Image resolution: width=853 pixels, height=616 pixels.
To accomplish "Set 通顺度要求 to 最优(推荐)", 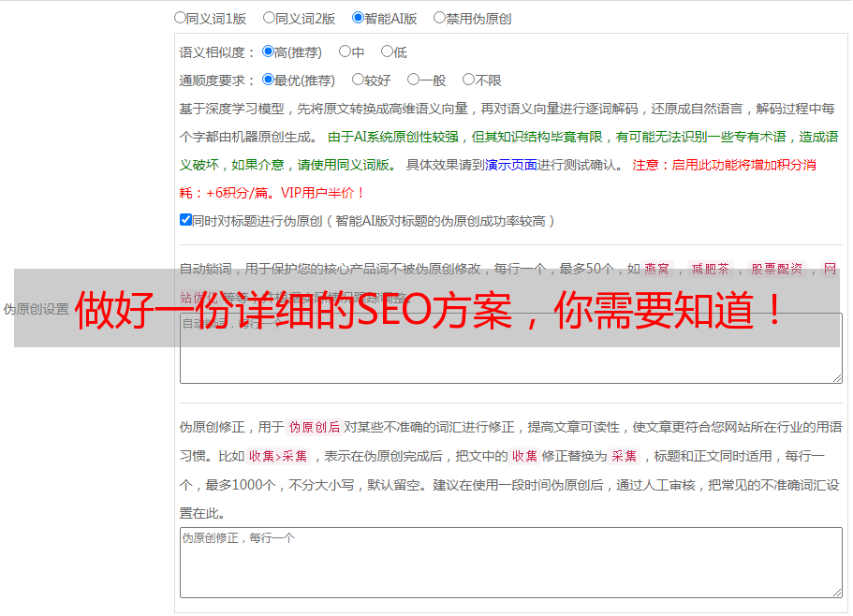I will pos(268,80).
